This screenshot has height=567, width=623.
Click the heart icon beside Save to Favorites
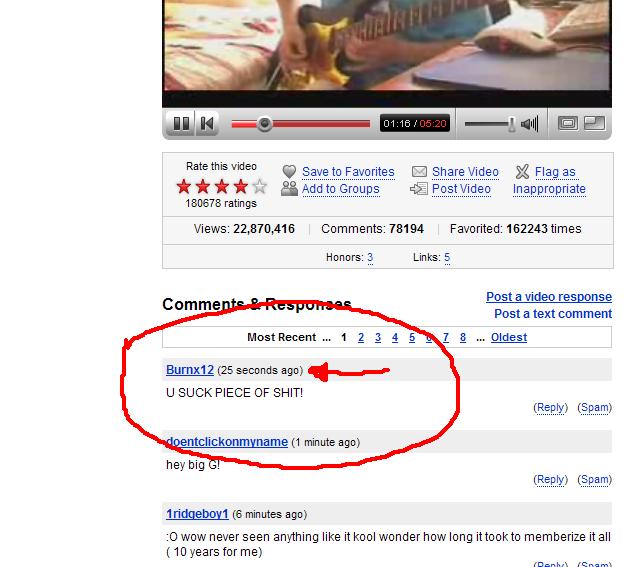(x=289, y=172)
